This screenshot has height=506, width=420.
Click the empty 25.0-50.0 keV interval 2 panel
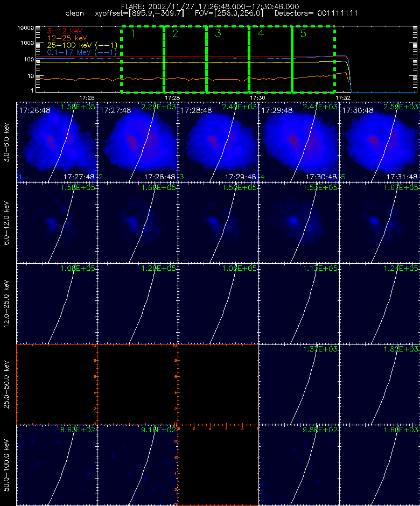pyautogui.click(x=137, y=385)
